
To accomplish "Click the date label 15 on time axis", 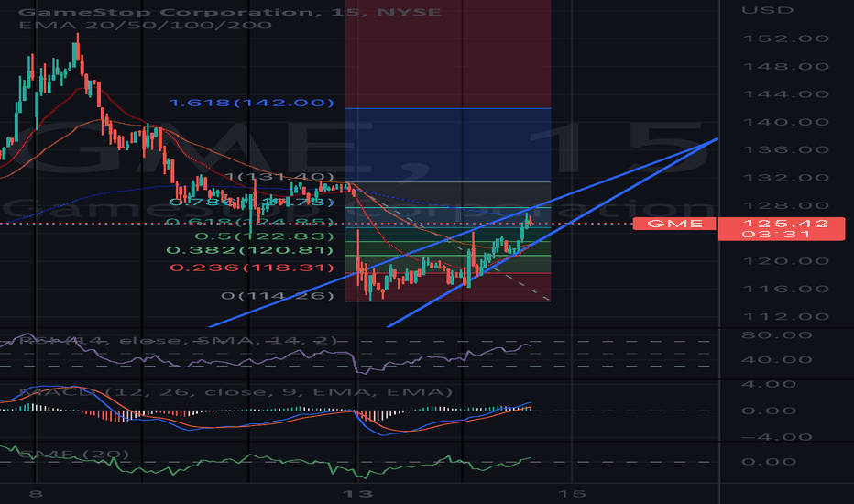I will pos(572,494).
